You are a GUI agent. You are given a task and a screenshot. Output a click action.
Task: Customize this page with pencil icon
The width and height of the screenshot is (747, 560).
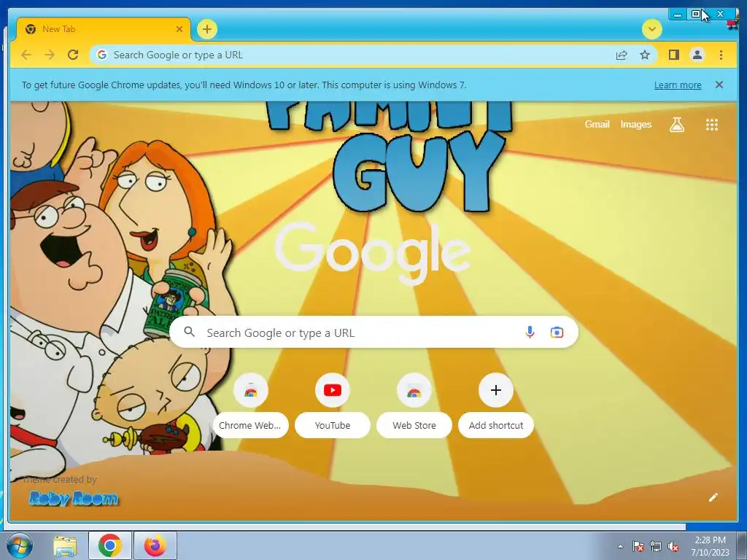tap(713, 497)
